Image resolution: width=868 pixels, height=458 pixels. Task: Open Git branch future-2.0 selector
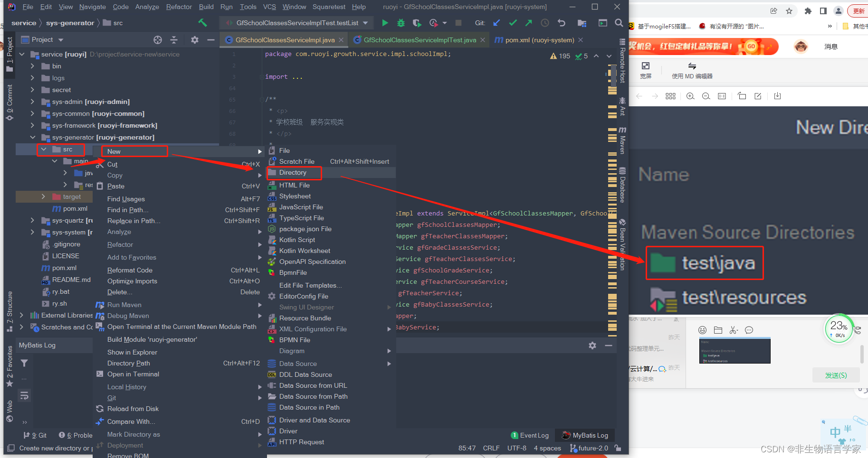pyautogui.click(x=589, y=448)
